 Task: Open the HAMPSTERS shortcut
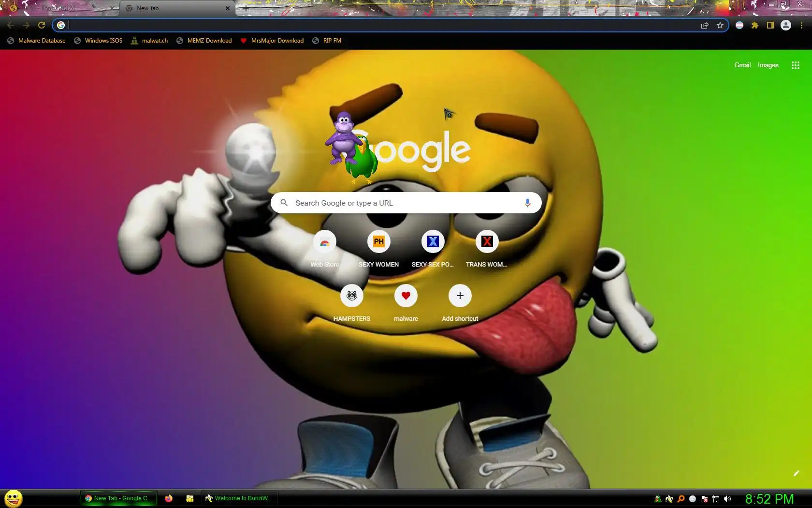click(x=352, y=302)
